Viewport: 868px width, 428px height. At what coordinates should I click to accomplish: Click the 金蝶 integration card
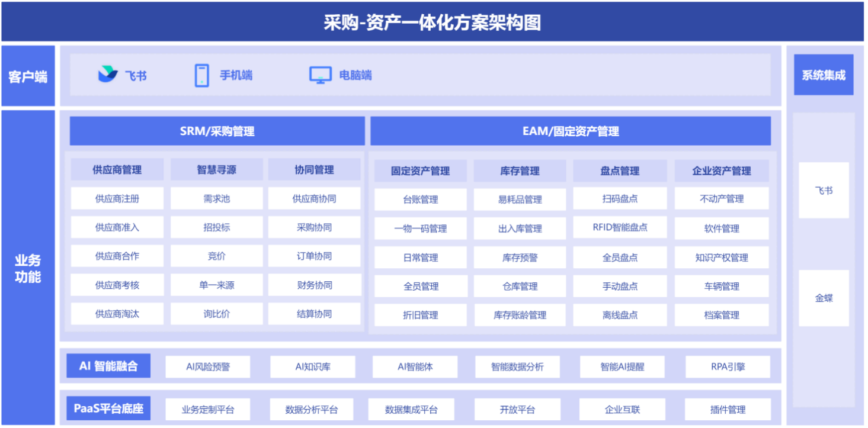point(824,298)
